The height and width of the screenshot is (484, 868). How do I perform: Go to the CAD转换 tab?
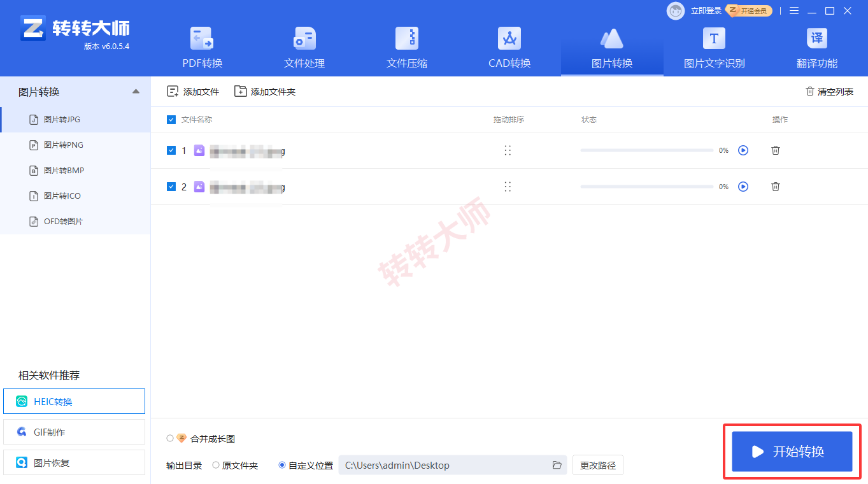click(x=509, y=48)
